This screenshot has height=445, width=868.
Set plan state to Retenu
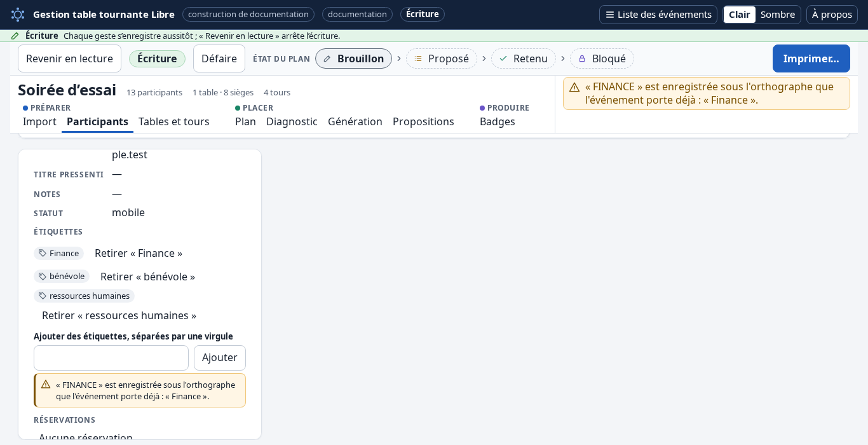[x=524, y=58]
